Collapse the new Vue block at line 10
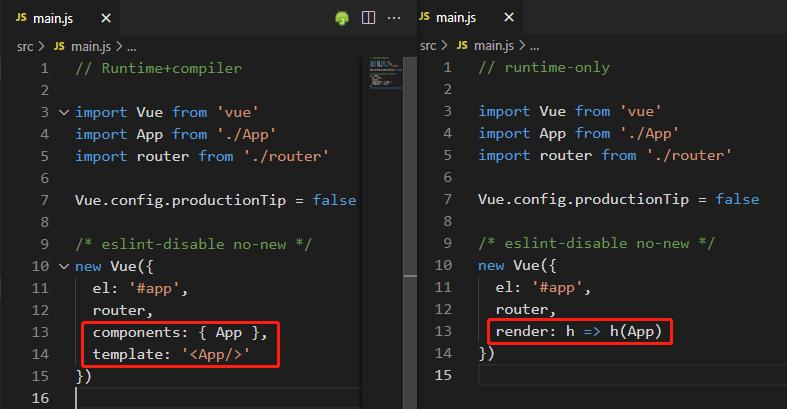Image resolution: width=787 pixels, height=409 pixels. 64,266
